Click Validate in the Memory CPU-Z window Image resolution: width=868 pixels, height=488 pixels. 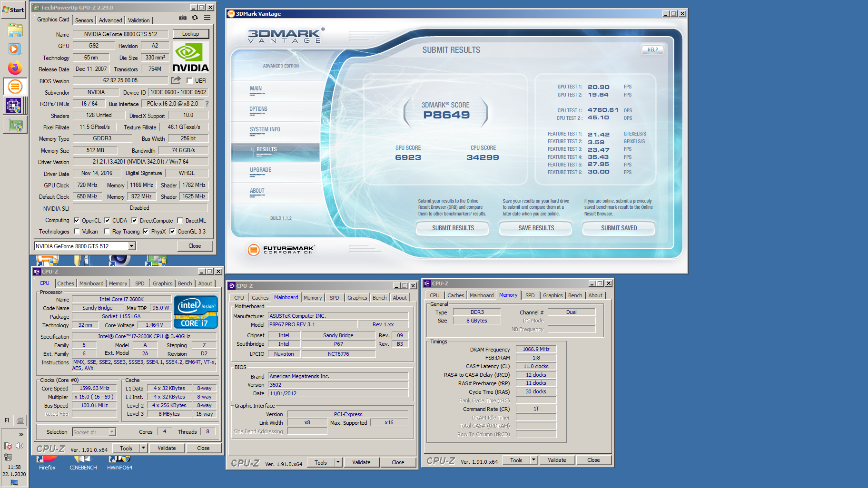pos(557,460)
